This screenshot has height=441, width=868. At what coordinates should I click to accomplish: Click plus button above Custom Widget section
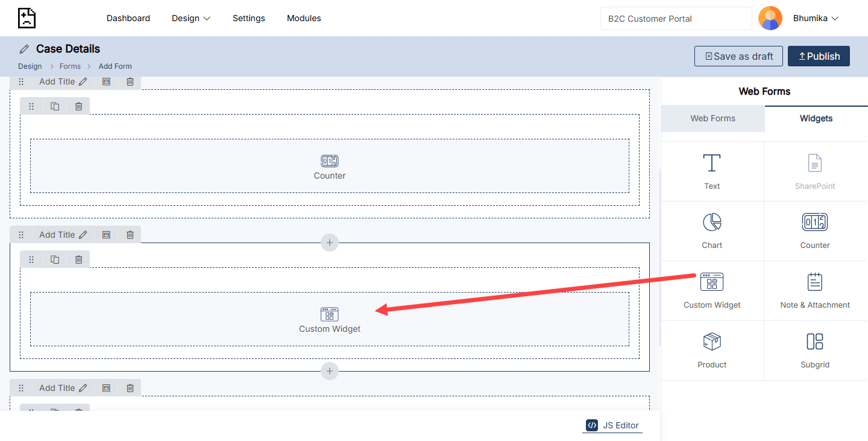point(330,243)
